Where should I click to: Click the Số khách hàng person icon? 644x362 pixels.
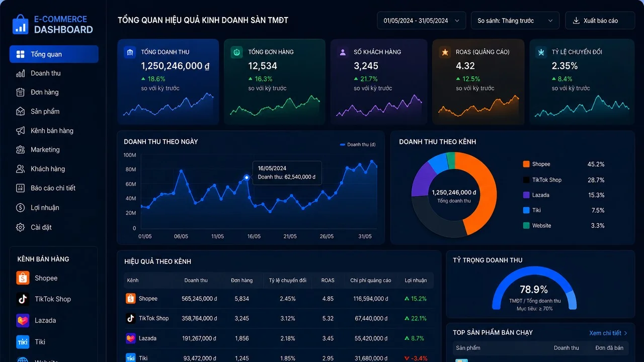[x=343, y=52]
